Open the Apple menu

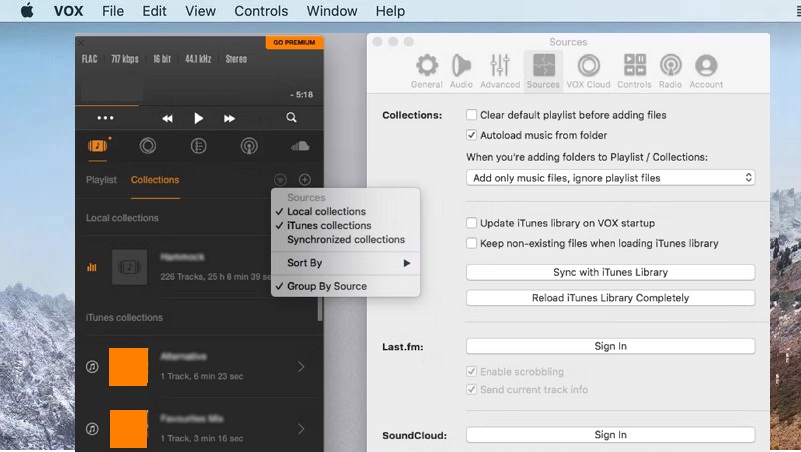[27, 11]
